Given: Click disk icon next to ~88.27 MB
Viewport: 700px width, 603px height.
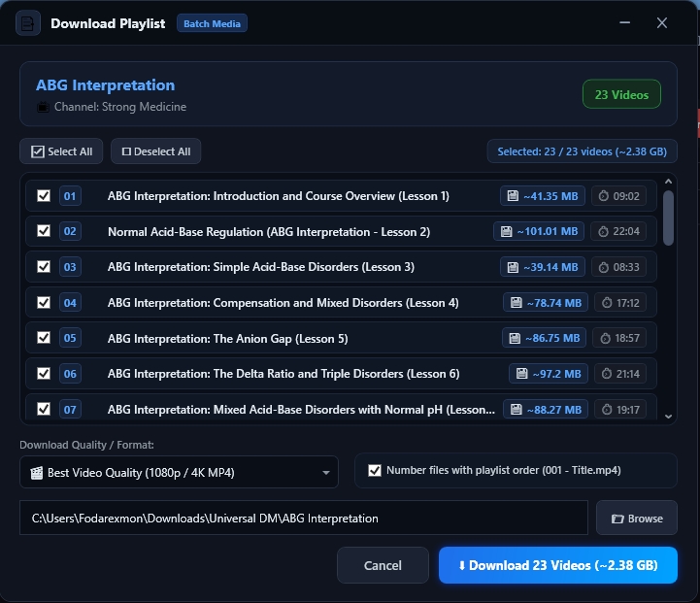Looking at the screenshot, I should [x=517, y=410].
